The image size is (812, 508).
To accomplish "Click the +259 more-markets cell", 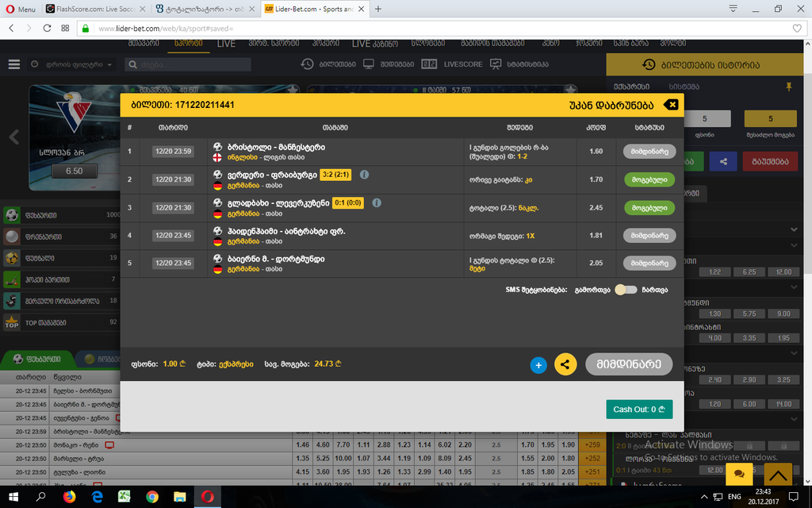I will 592,444.
